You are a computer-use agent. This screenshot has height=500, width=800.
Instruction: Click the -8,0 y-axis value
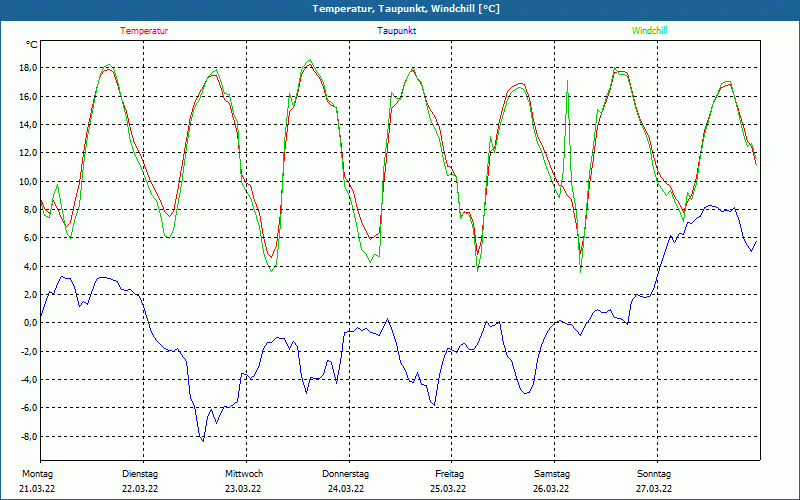pos(28,436)
